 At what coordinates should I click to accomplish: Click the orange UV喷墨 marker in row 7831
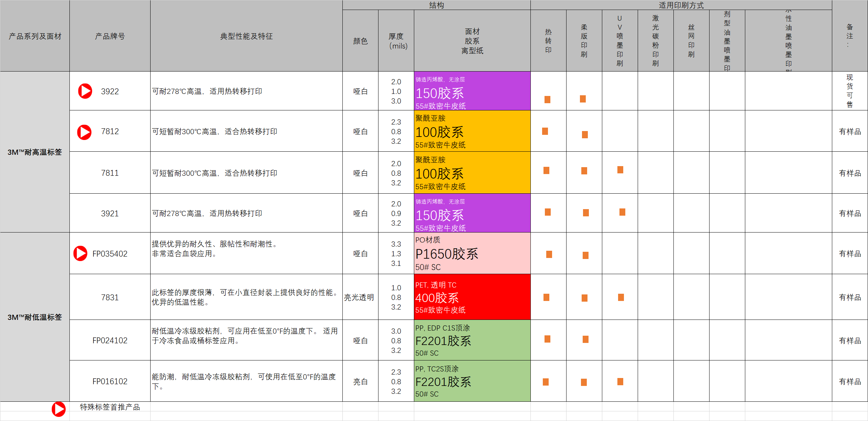[621, 297]
